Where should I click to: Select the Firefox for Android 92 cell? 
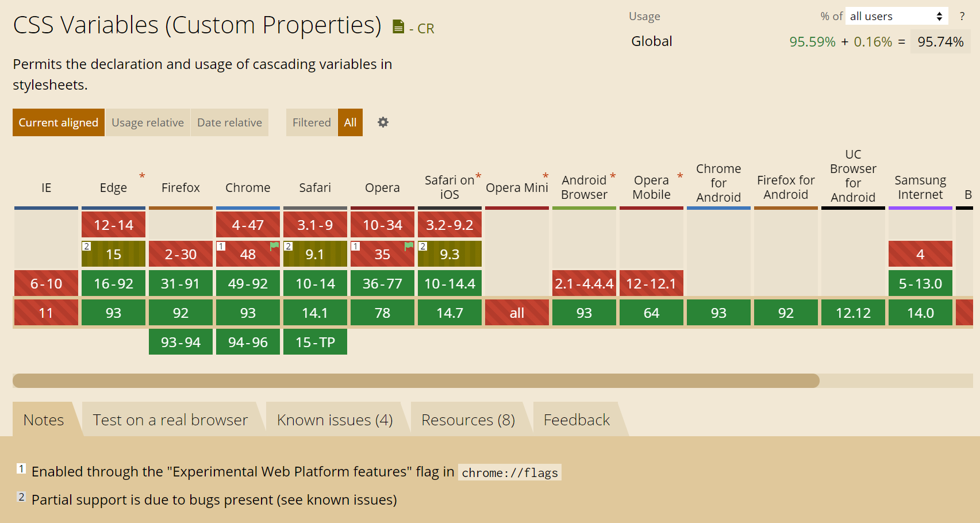786,313
